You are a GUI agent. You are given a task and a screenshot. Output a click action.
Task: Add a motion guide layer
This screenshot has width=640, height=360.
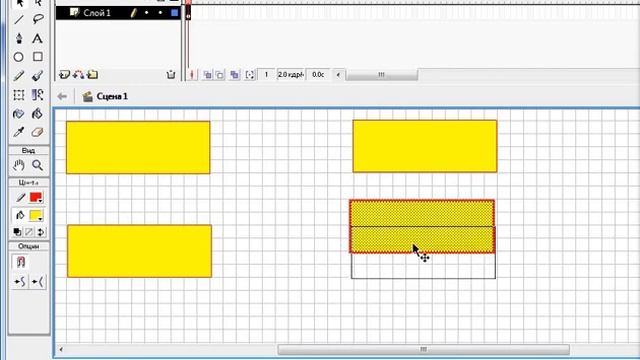pyautogui.click(x=78, y=75)
